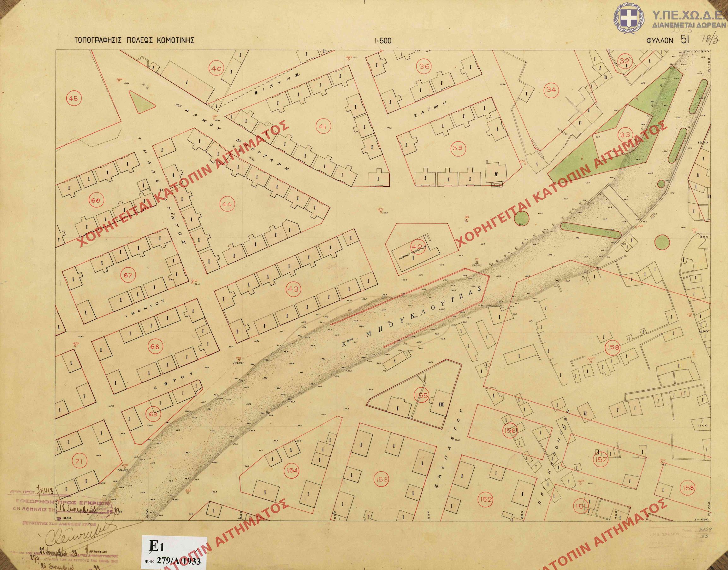728x570 pixels.
Task: Click the map title ΤΟΠΟΓΡΑΦΗΣΙΣ ΠΟΛΕΩΣ ΚΟΜΟΤΙΝΗΣ
Action: tap(134, 41)
